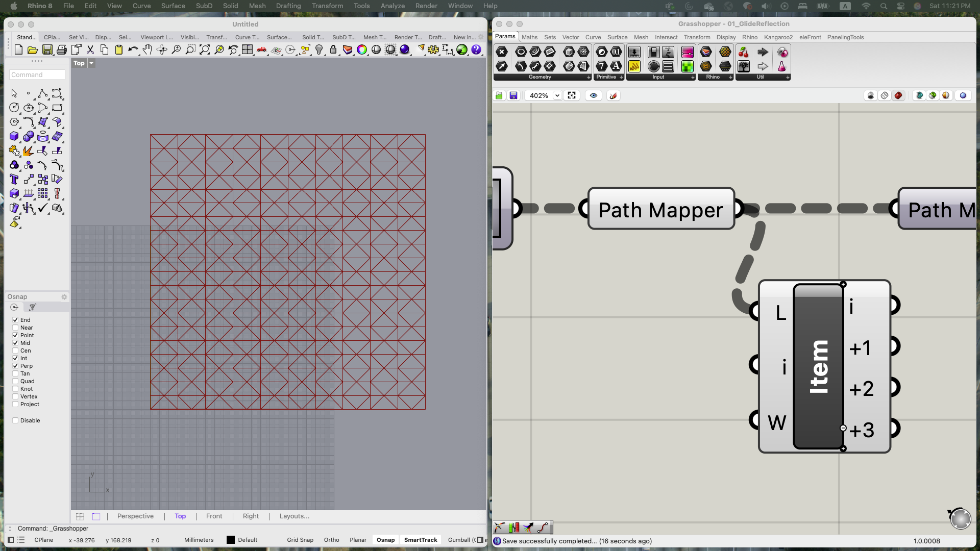Toggle the Grid Snap status button

click(x=300, y=540)
